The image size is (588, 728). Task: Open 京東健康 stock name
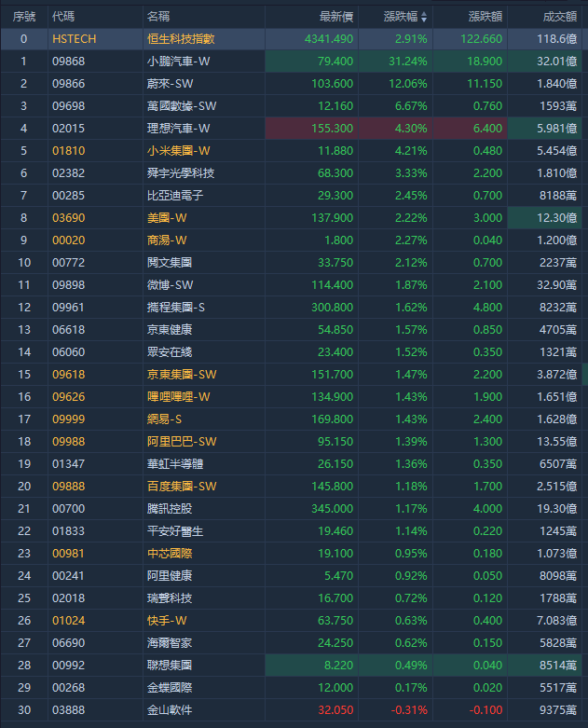[170, 329]
